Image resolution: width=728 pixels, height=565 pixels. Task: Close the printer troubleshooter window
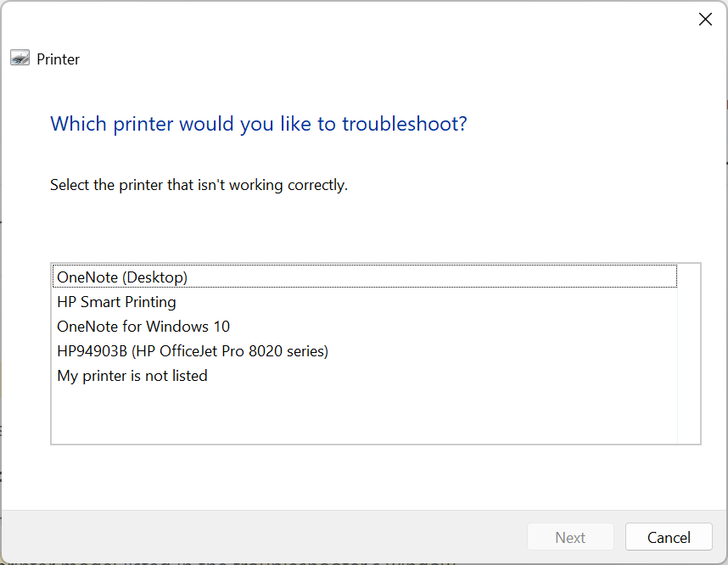coord(705,20)
